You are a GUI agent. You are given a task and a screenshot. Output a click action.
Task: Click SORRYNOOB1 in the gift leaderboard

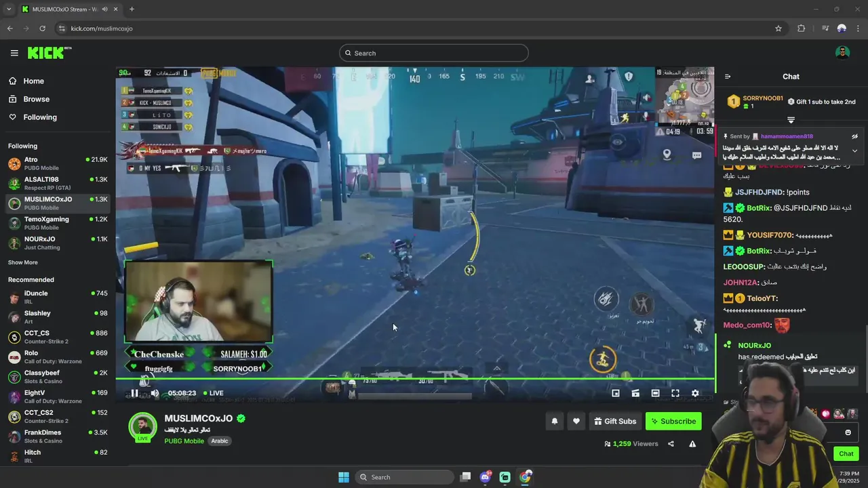pyautogui.click(x=763, y=98)
